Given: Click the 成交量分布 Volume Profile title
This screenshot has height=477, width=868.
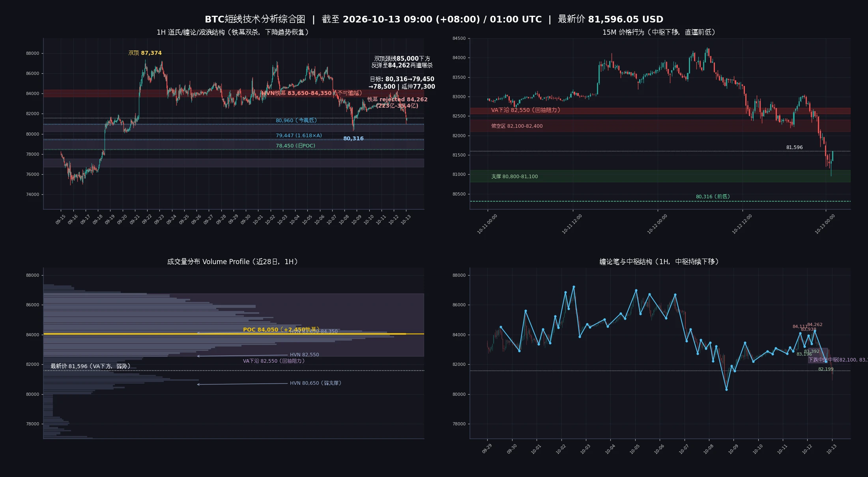Looking at the screenshot, I should pyautogui.click(x=234, y=262).
